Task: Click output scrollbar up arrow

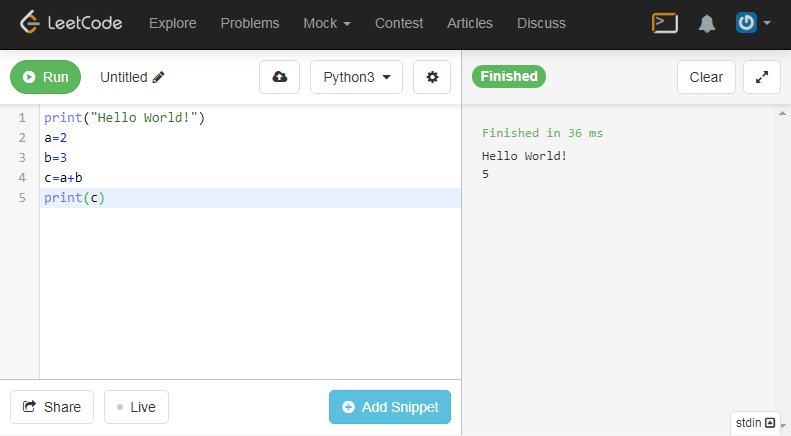Action: [782, 113]
